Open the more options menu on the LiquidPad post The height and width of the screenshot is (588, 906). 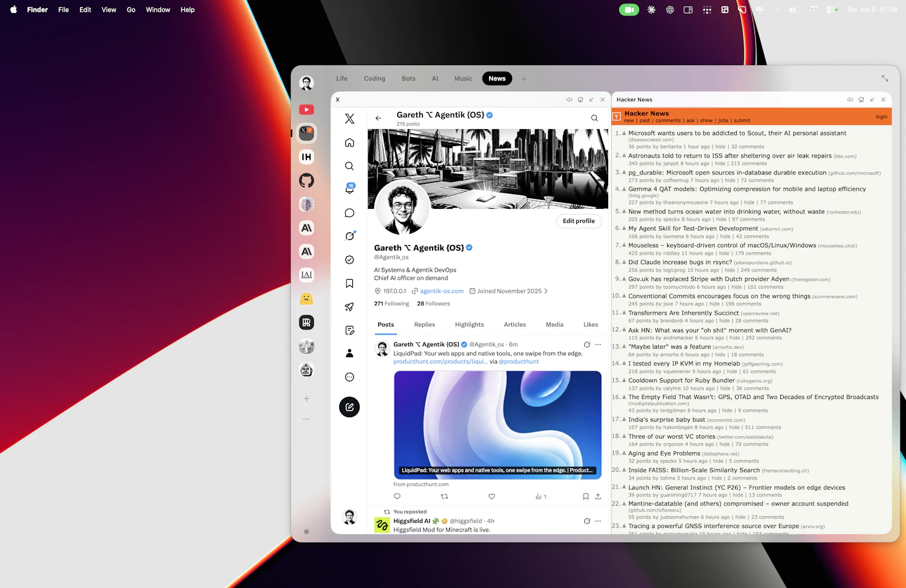pos(598,345)
